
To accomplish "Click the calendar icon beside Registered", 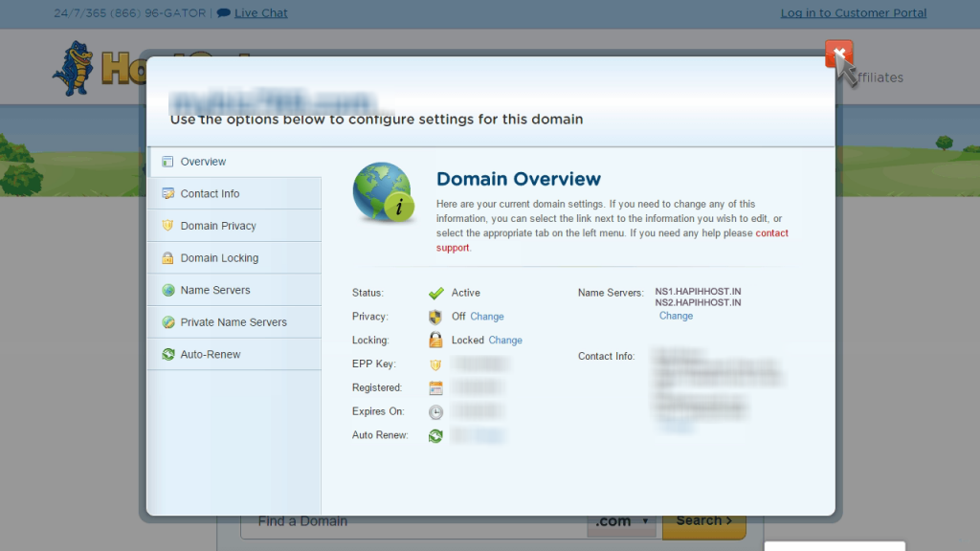I will (x=435, y=388).
